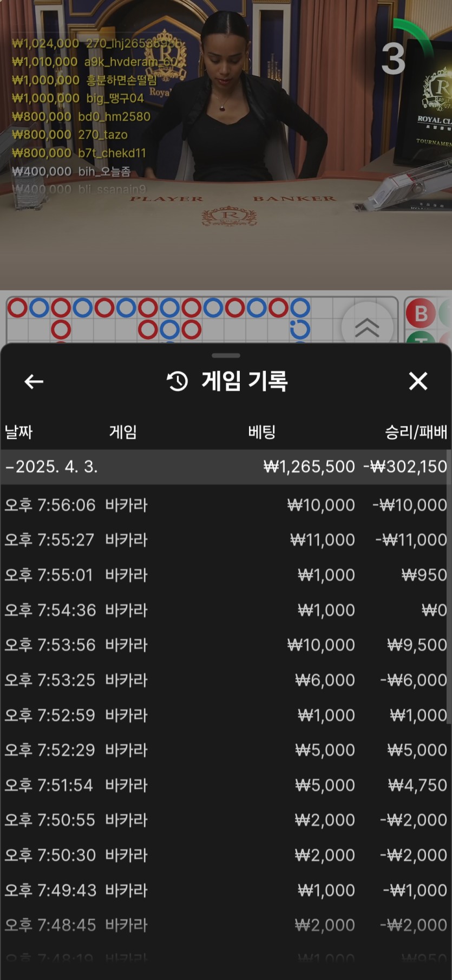Image resolution: width=452 pixels, height=980 pixels.
Task: Close the 게임 기록 panel with X
Action: (418, 381)
